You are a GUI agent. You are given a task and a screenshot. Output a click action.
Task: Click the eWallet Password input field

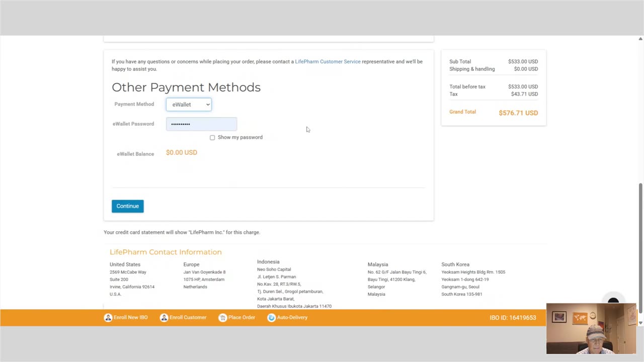(x=201, y=124)
